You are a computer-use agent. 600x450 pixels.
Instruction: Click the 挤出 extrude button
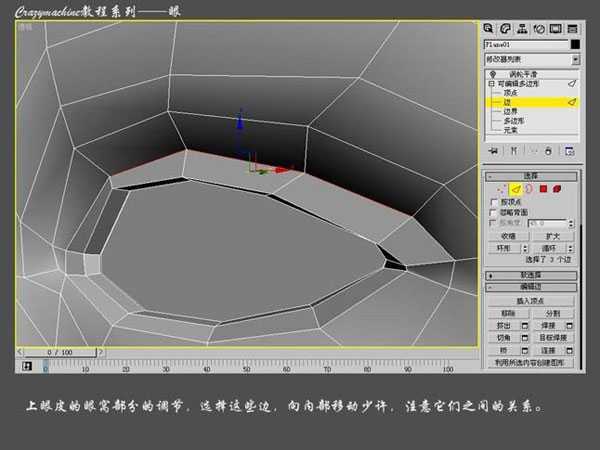click(504, 326)
